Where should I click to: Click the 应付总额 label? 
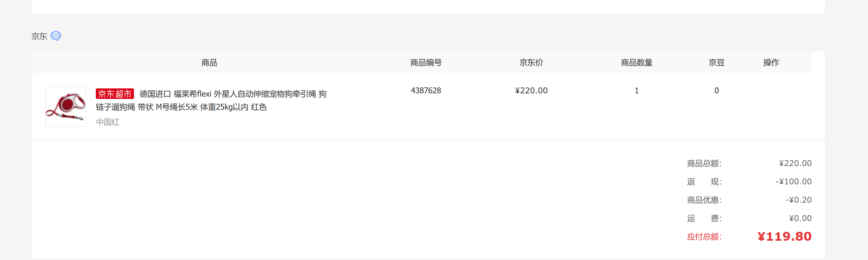[x=704, y=237]
